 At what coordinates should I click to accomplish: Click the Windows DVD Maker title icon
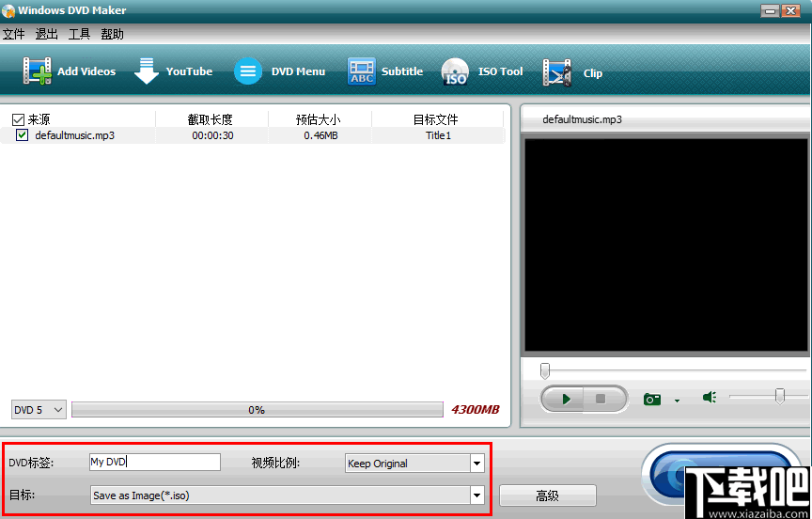[x=8, y=10]
